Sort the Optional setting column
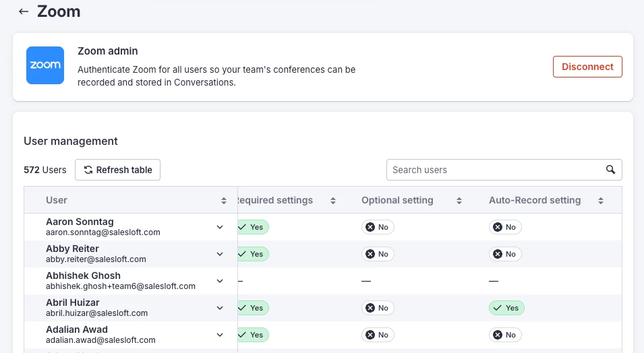The image size is (644, 353). tap(459, 201)
